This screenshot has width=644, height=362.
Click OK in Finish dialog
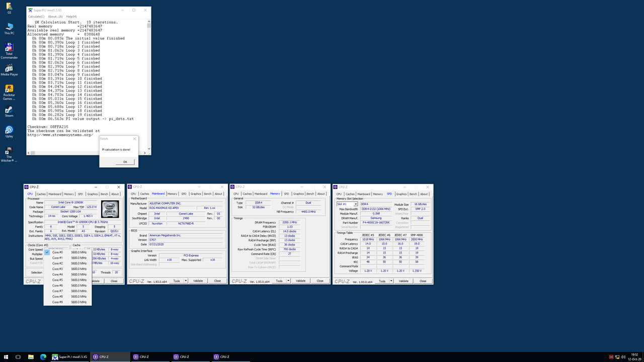coord(125,162)
